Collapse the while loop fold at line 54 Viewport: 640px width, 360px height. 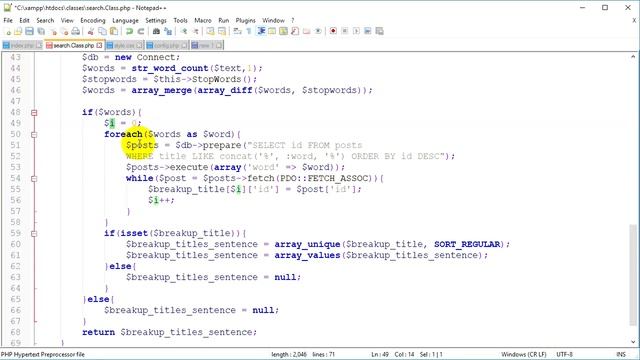(34, 178)
